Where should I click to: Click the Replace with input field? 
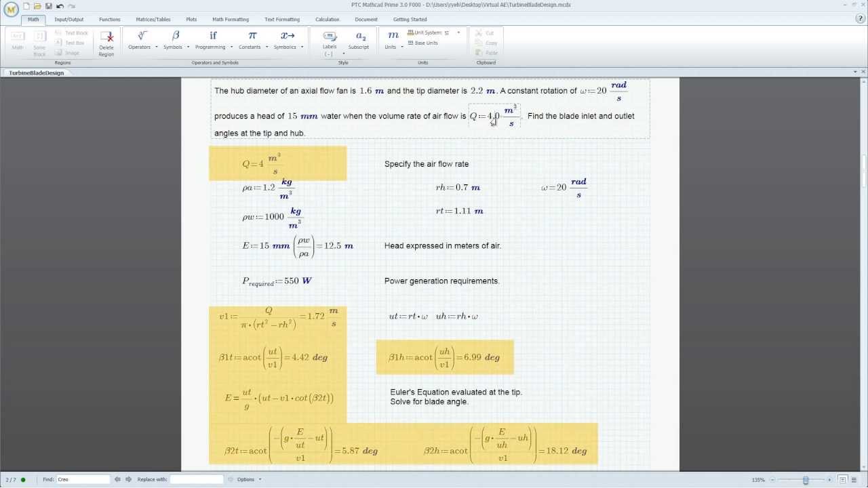tap(197, 479)
